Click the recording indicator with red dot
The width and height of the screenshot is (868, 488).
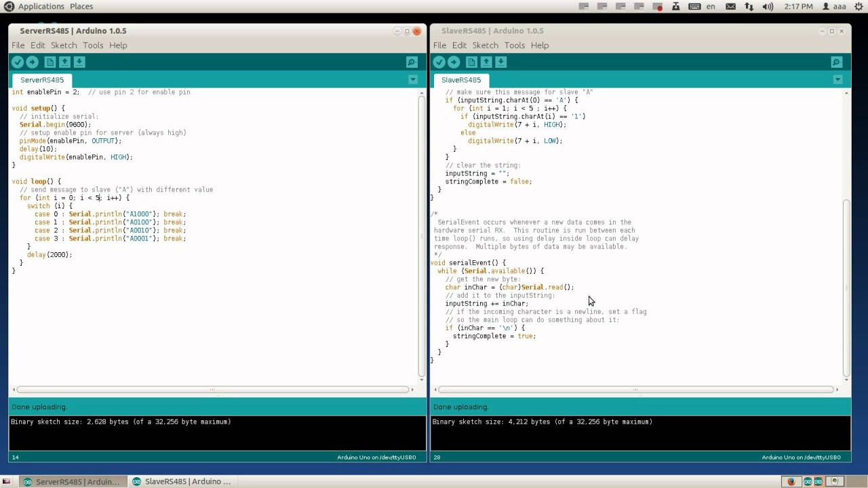click(x=657, y=7)
